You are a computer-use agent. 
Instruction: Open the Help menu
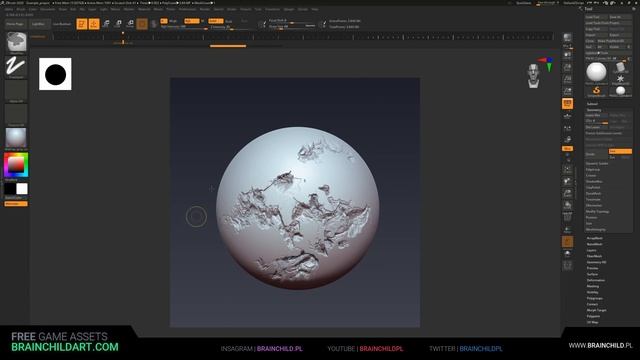tap(315, 9)
